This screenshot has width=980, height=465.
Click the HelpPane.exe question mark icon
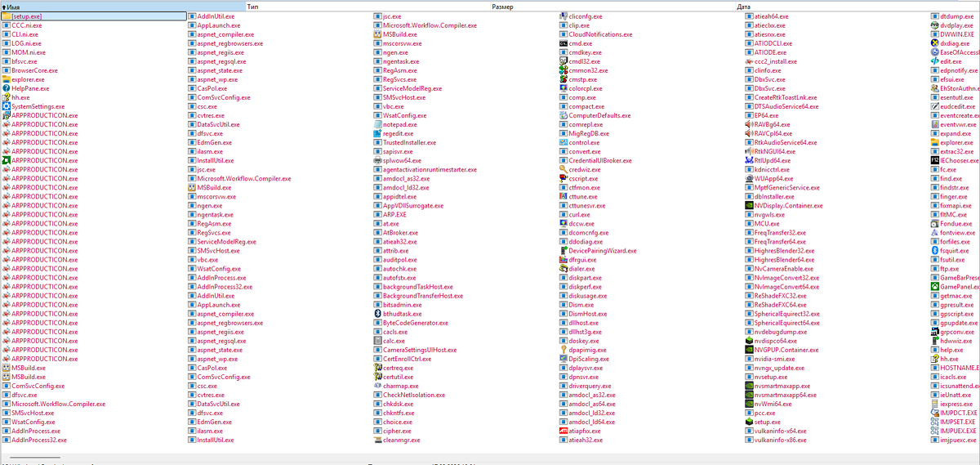point(6,88)
